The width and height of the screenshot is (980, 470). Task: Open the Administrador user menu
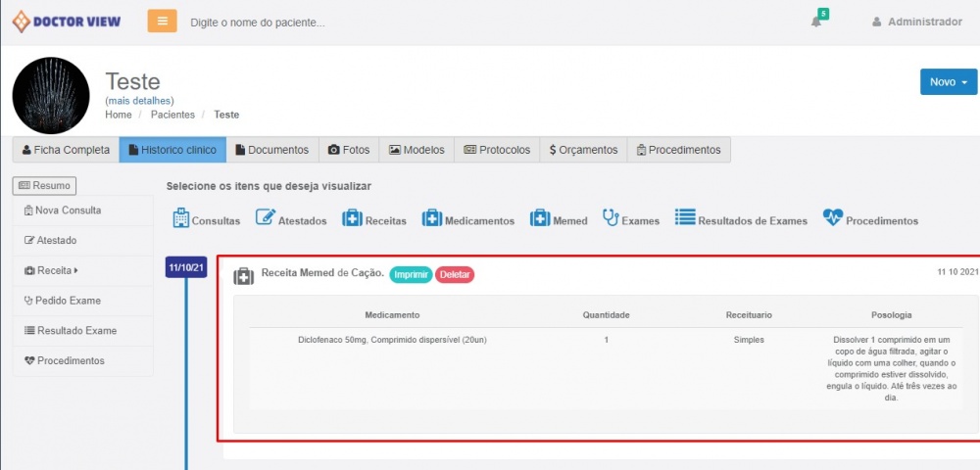(917, 22)
